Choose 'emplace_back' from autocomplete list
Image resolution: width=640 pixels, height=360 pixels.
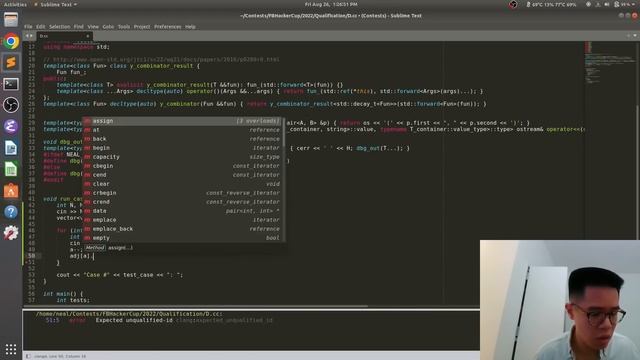click(183, 229)
